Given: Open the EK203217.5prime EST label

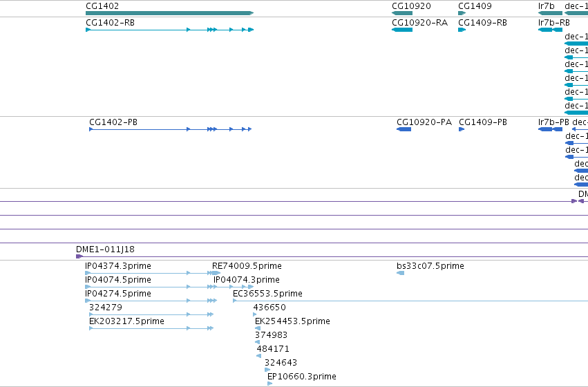Looking at the screenshot, I should (126, 321).
